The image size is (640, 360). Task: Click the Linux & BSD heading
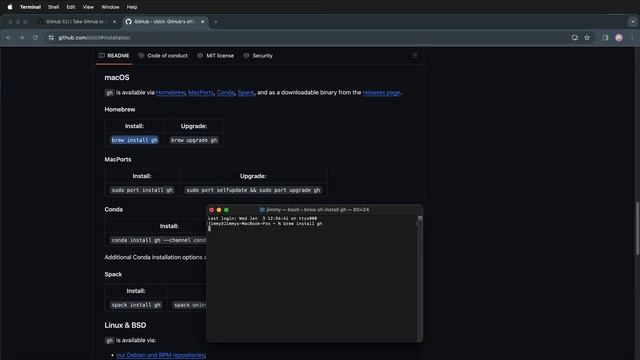(125, 325)
